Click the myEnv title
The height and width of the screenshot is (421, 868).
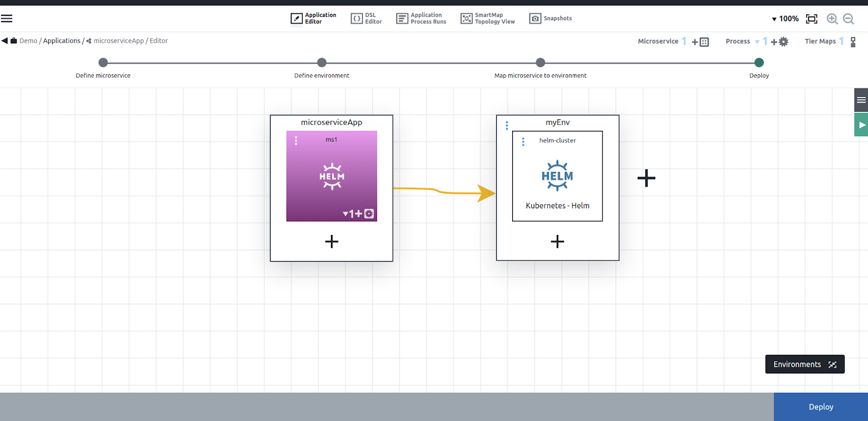558,123
